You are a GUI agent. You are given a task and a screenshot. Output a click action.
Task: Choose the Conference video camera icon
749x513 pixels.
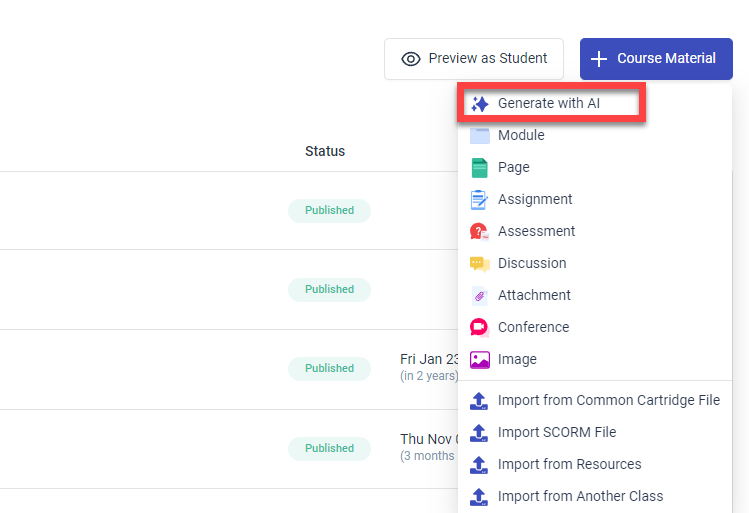click(480, 328)
